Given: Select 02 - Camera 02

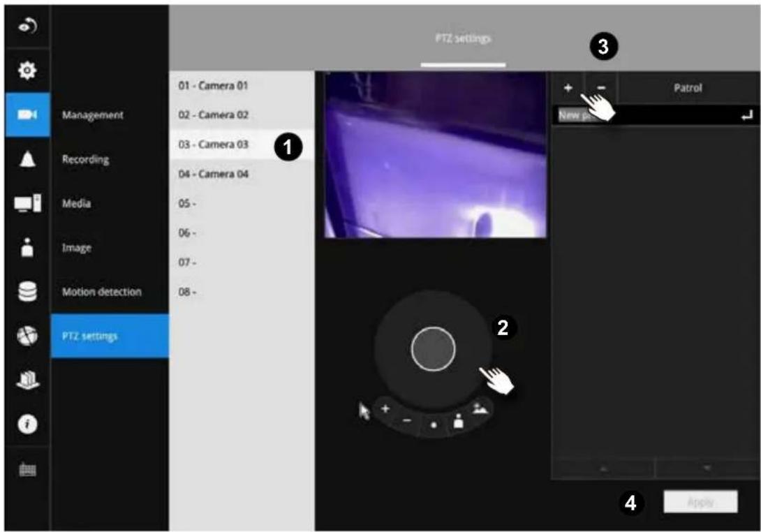Looking at the screenshot, I should [242, 115].
